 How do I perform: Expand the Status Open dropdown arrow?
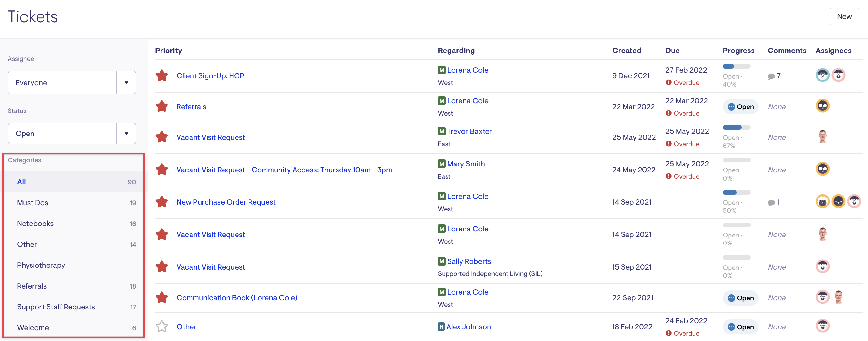pos(126,134)
